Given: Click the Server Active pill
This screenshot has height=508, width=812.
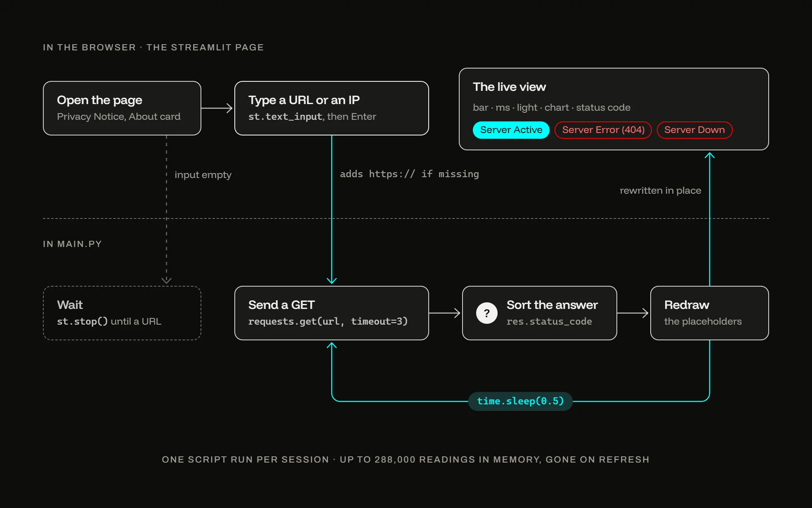Looking at the screenshot, I should point(511,130).
